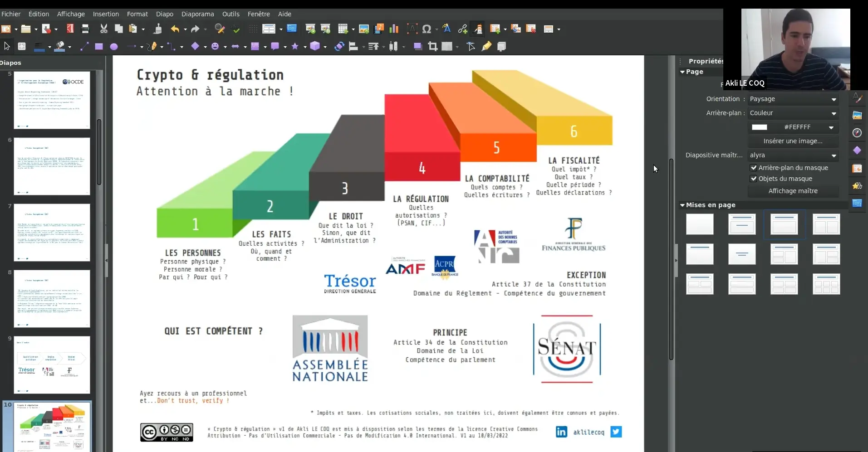
Task: Insert Fontwork text icon
Action: tap(447, 29)
